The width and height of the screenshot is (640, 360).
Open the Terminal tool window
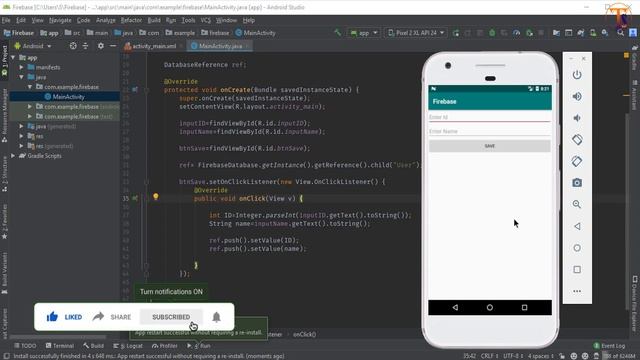(60, 346)
